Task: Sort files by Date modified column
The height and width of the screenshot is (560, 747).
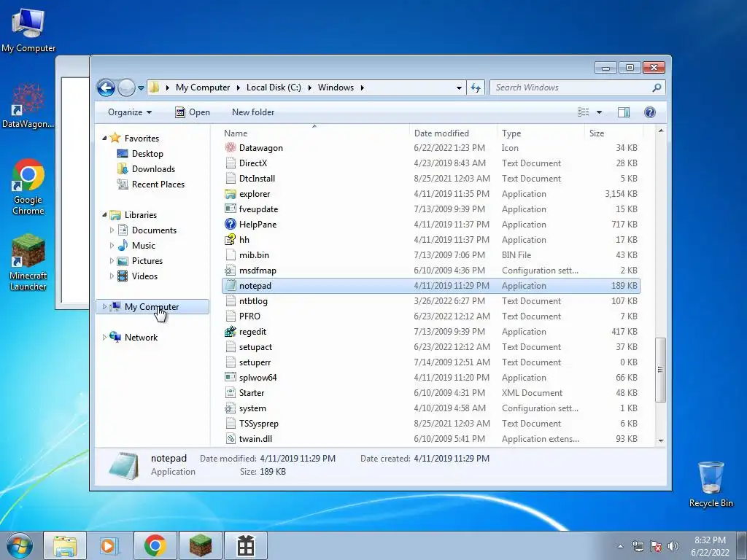Action: (441, 133)
